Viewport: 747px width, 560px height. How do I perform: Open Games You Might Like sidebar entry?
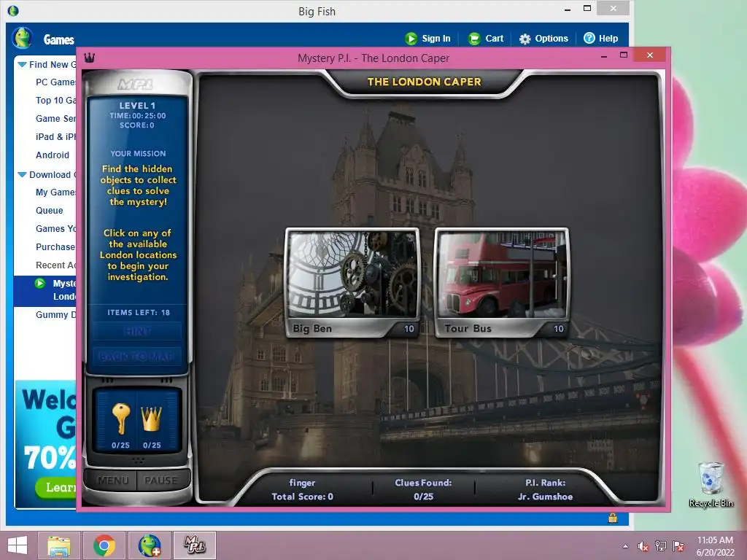pyautogui.click(x=55, y=229)
